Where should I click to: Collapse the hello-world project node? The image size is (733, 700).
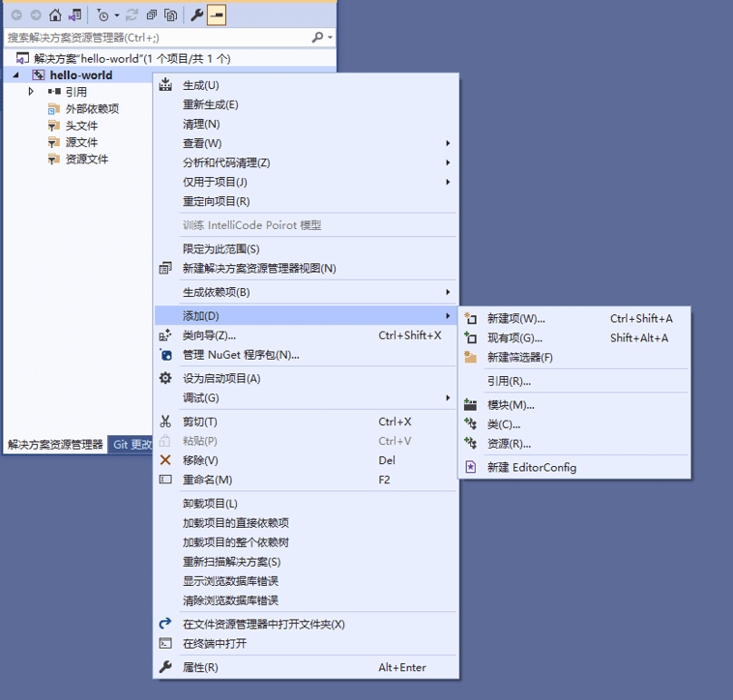coord(16,75)
